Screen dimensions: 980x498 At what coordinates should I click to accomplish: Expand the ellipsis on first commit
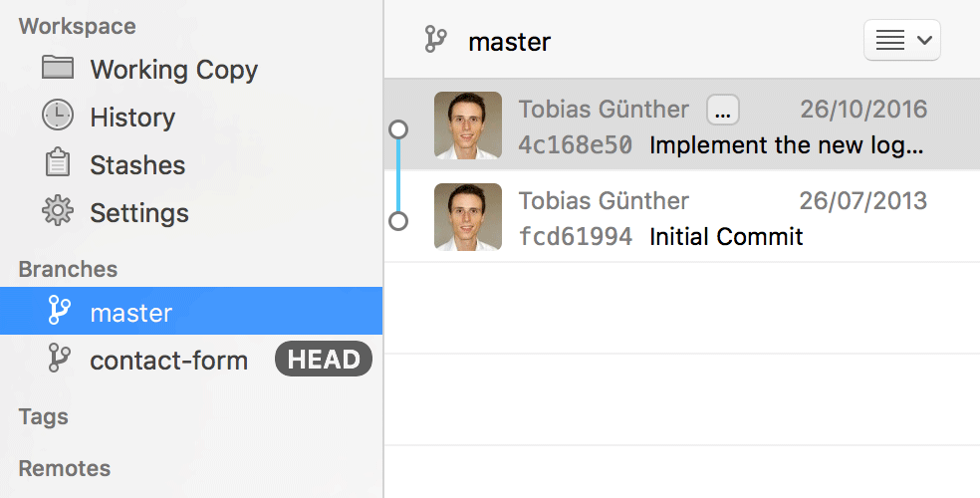click(723, 110)
